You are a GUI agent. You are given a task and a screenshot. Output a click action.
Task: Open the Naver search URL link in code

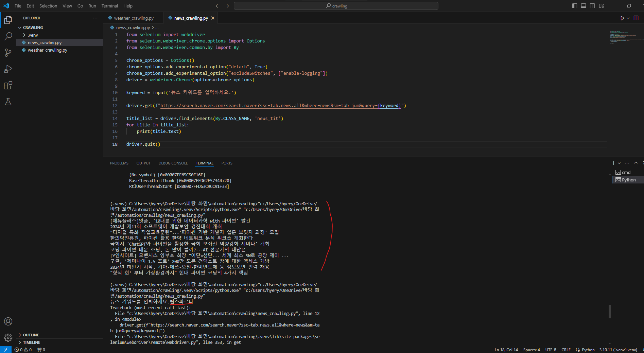280,106
